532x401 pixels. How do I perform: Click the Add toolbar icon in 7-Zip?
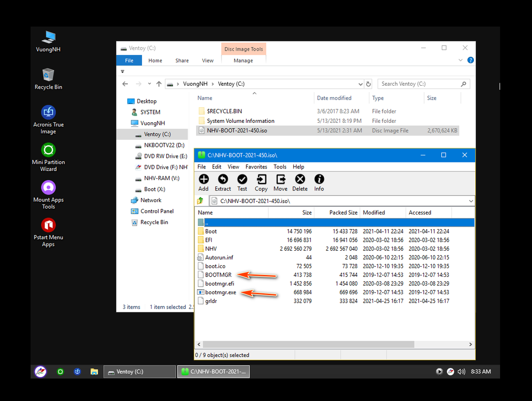[204, 179]
